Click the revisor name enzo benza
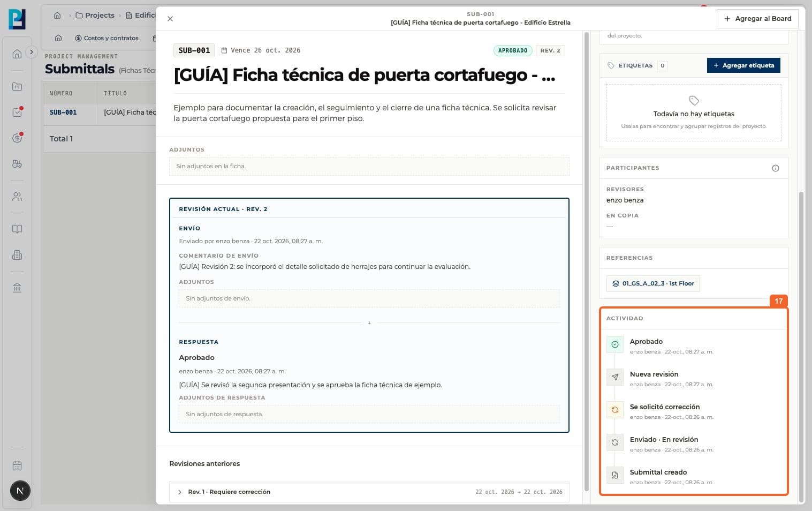This screenshot has width=812, height=511. (x=625, y=200)
